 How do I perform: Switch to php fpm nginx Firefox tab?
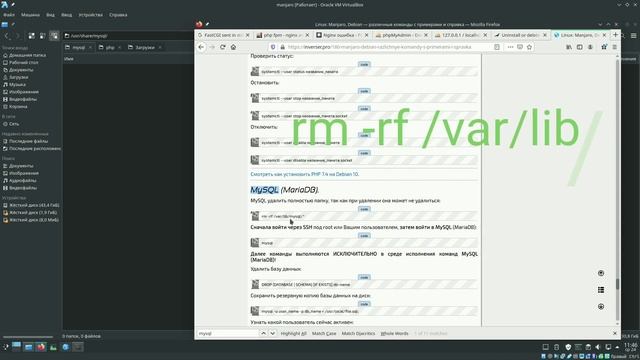(282, 35)
